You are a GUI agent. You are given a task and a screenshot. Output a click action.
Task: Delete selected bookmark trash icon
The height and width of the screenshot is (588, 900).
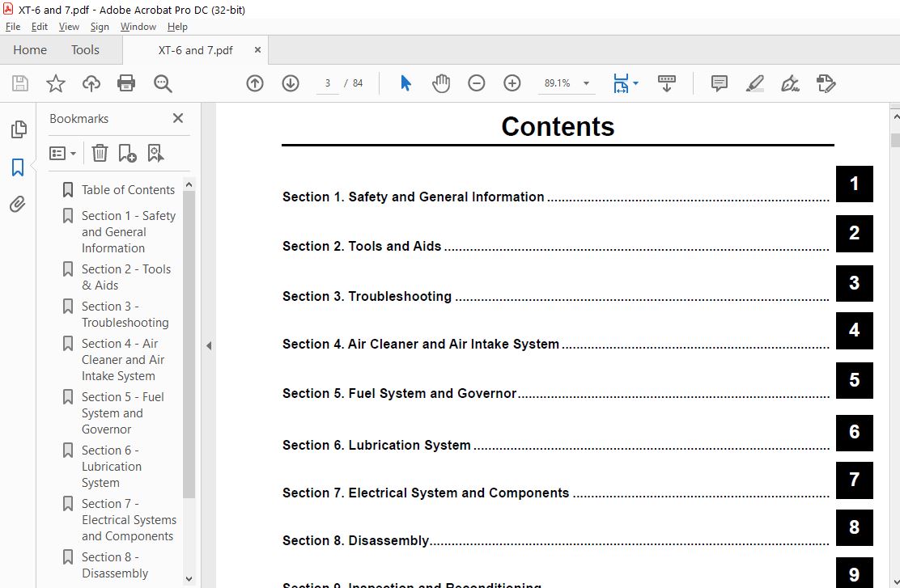(x=100, y=153)
